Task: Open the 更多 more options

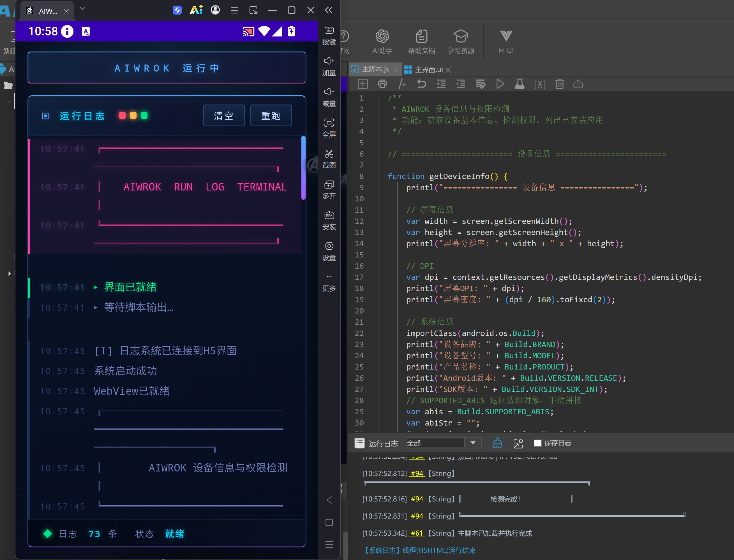Action: click(x=329, y=283)
